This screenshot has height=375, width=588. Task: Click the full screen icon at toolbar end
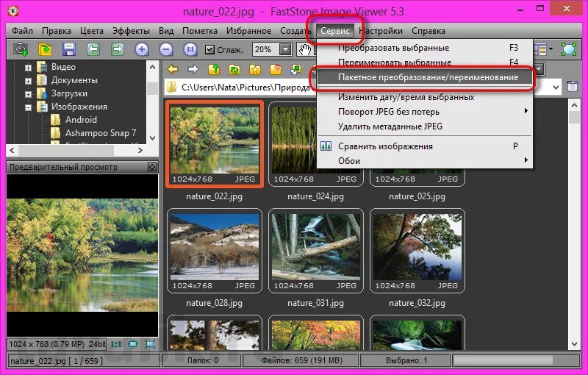tap(568, 49)
